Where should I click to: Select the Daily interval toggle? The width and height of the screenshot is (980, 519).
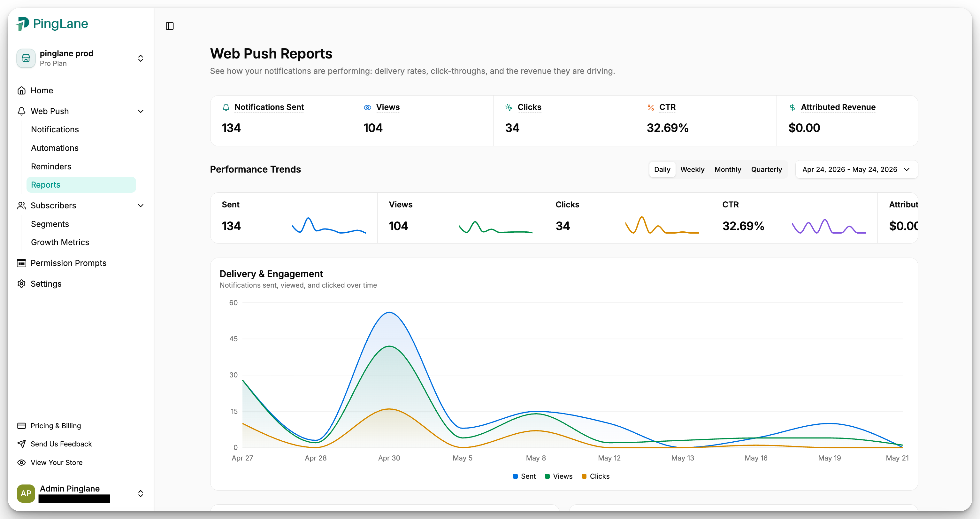click(x=662, y=169)
